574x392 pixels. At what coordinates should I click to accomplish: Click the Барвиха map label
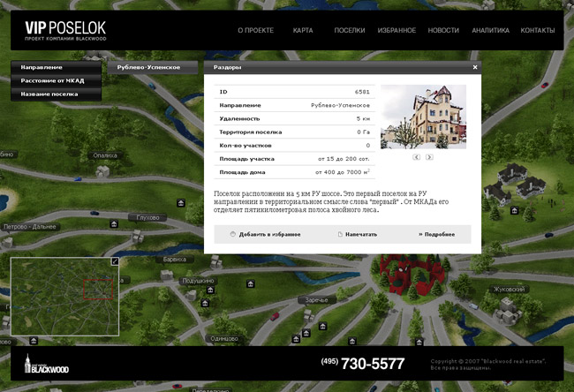175,260
